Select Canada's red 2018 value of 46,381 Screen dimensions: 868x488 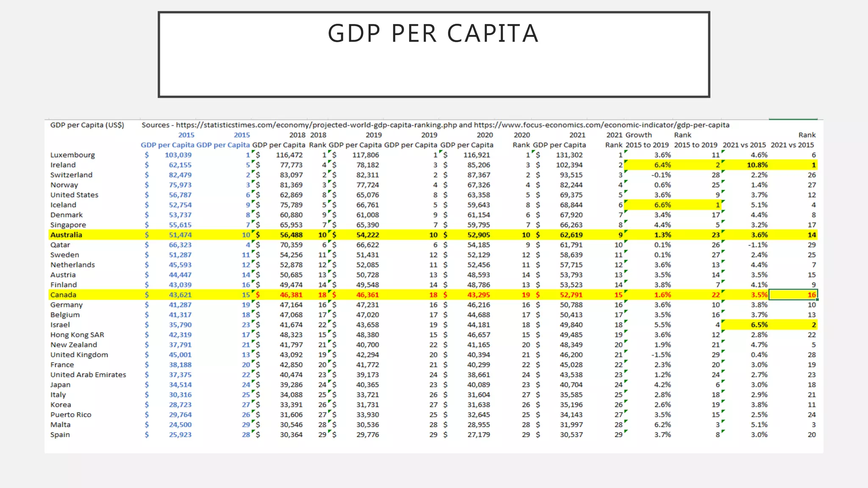pos(291,295)
